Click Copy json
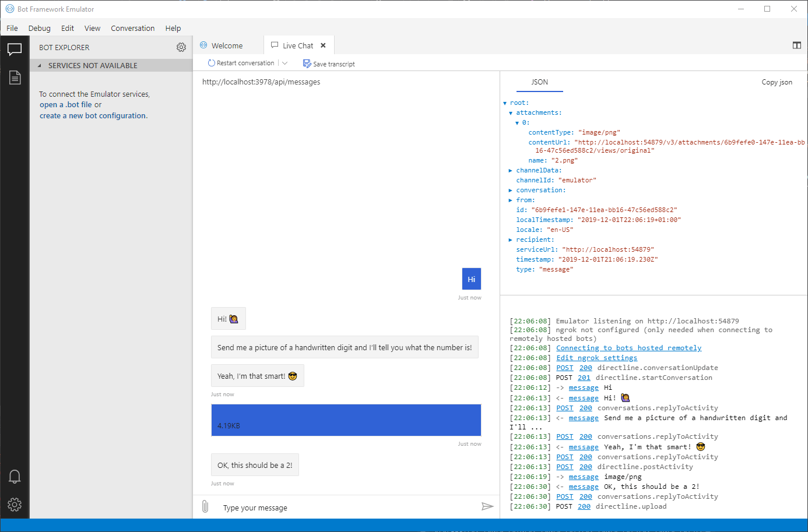 point(777,82)
